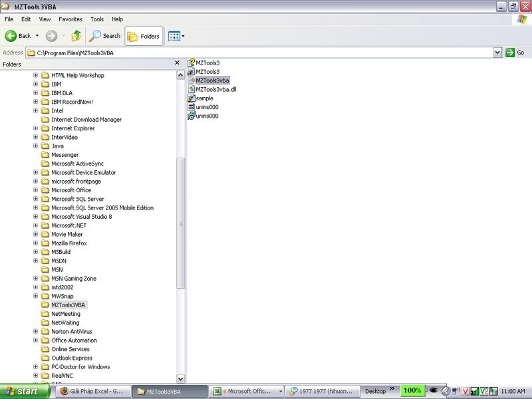Expand the Microsoft.NET folder node
The image size is (532, 399).
36,225
